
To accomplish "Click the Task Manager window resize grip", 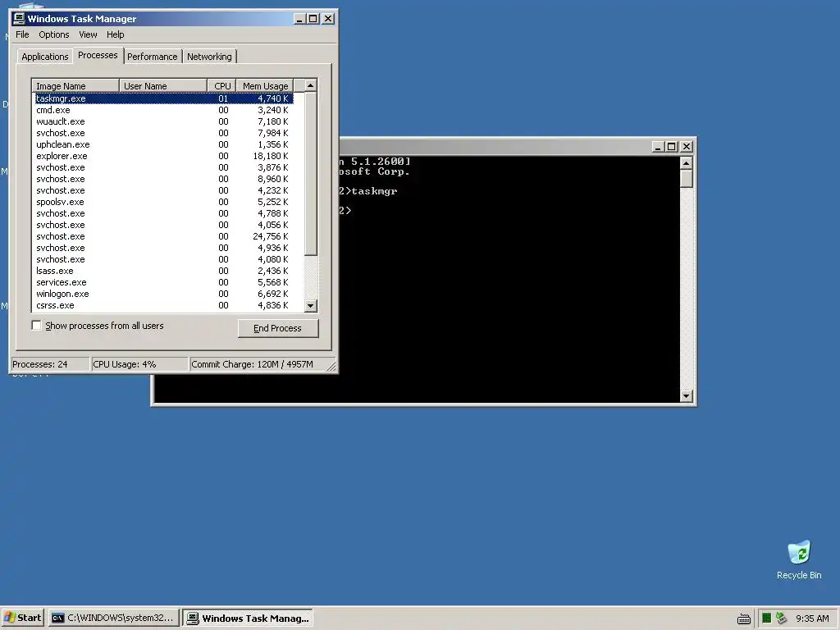I will (x=331, y=367).
